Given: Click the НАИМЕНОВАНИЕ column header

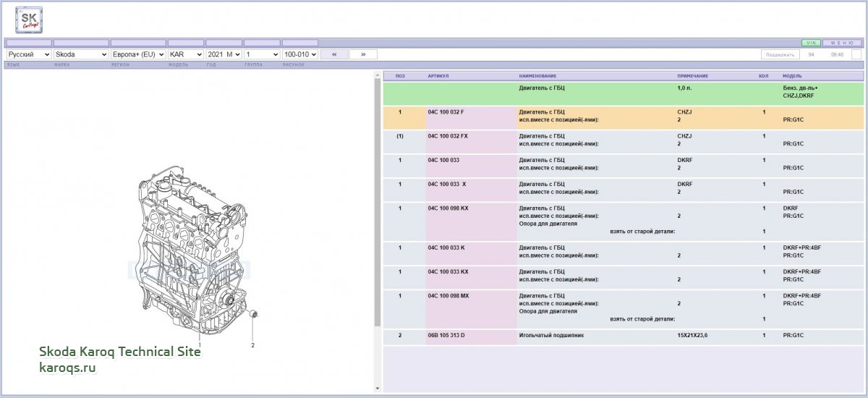Looking at the screenshot, I should point(537,76).
